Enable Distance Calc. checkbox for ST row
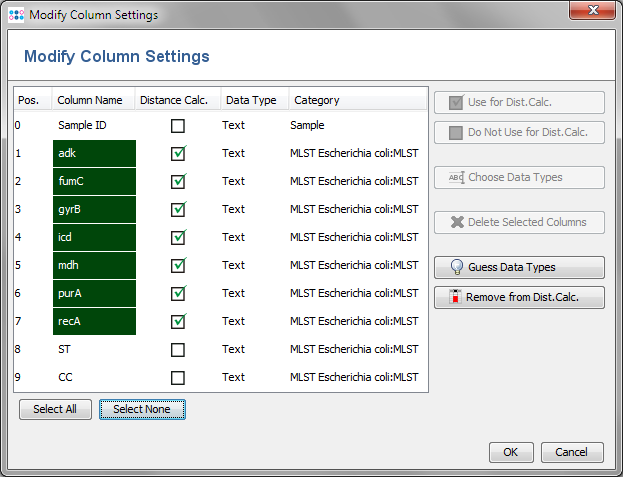623x477 pixels. [178, 350]
